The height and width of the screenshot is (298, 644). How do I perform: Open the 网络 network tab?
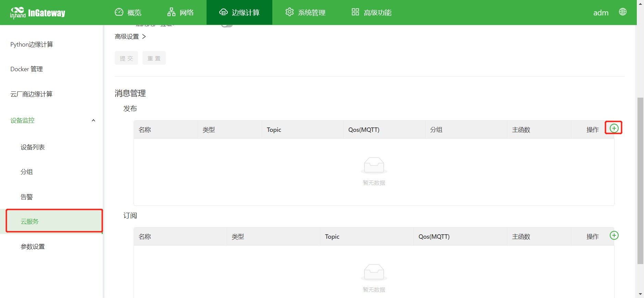181,13
